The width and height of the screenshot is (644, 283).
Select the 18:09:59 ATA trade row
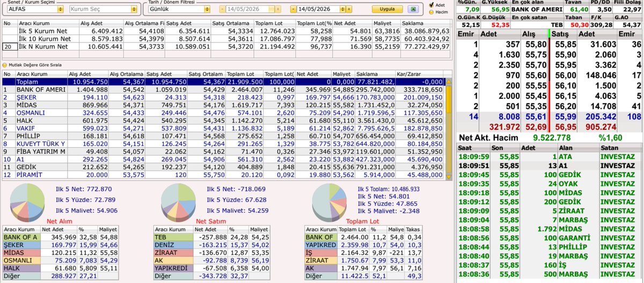(548, 157)
